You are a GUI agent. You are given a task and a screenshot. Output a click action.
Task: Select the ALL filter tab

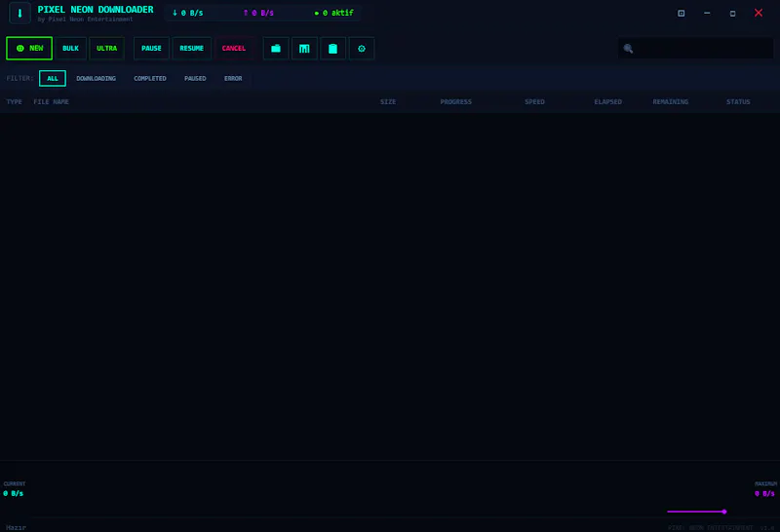point(53,79)
